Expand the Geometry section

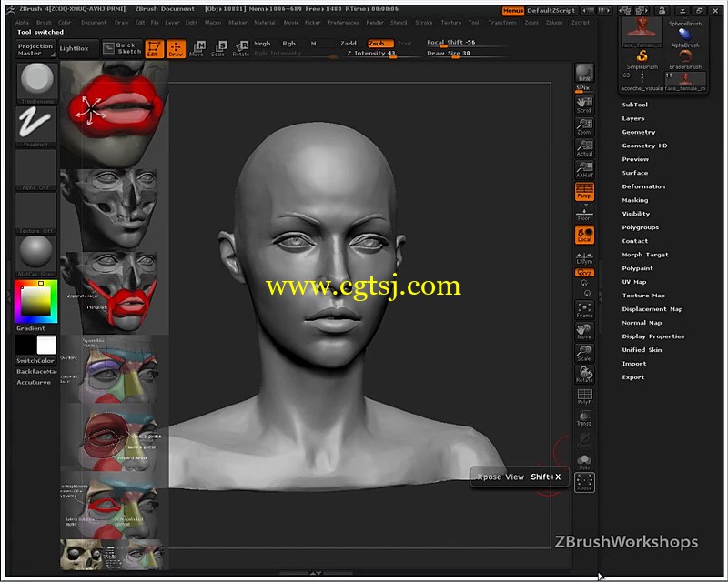(639, 132)
